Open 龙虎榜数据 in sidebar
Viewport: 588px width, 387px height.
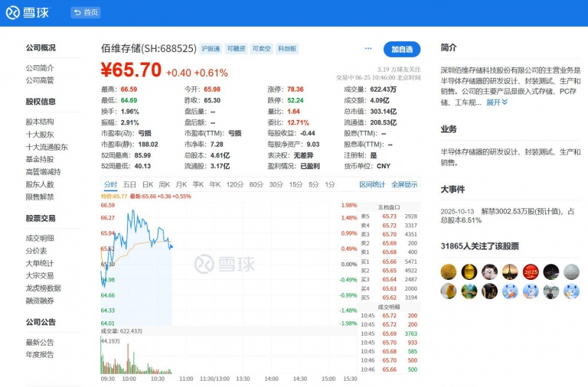[43, 288]
